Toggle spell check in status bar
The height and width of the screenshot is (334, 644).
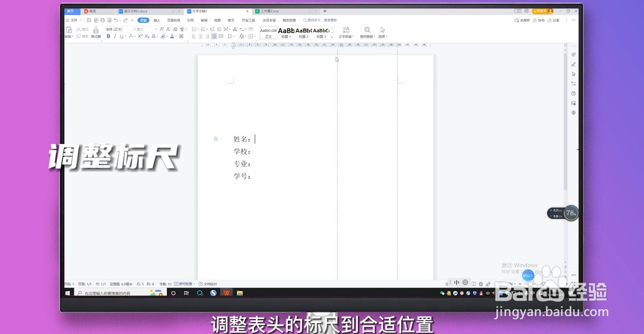183,284
